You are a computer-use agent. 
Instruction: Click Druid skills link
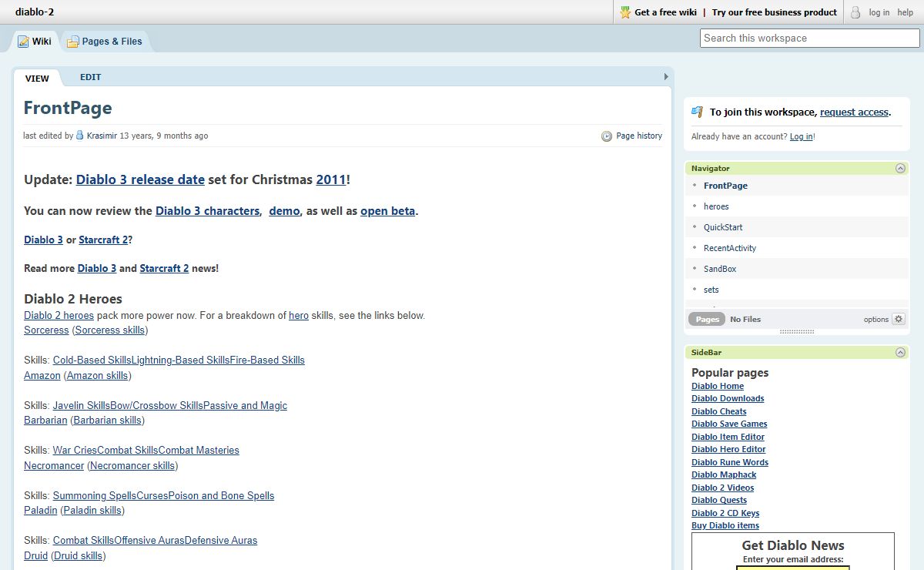(x=79, y=555)
